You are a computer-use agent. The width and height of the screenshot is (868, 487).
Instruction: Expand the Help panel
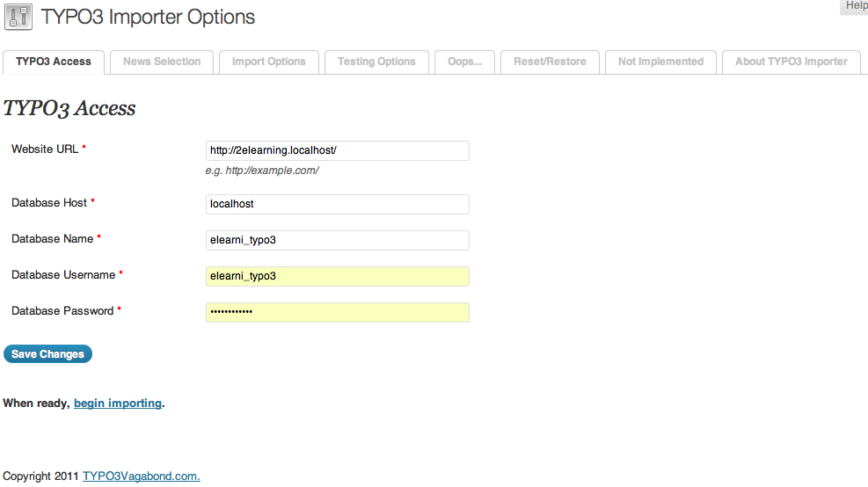point(855,6)
